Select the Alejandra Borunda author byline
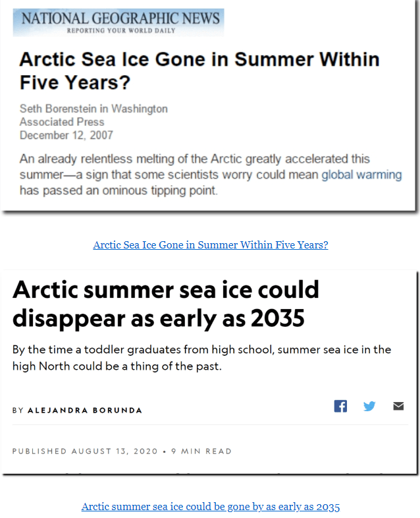Screen dimensions: 420x518 coord(84,410)
